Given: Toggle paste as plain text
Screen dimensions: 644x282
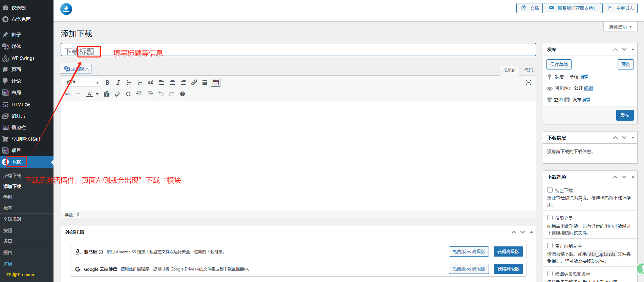Looking at the screenshot, I should (x=107, y=94).
